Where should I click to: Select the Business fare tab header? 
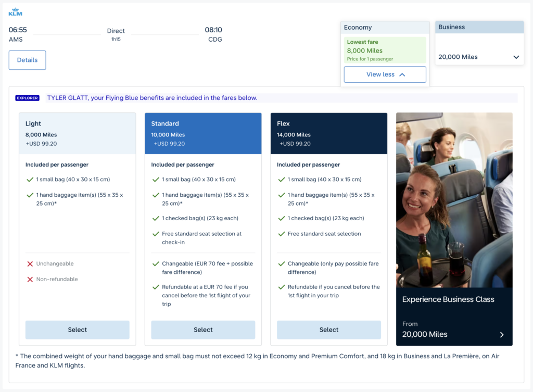[479, 27]
